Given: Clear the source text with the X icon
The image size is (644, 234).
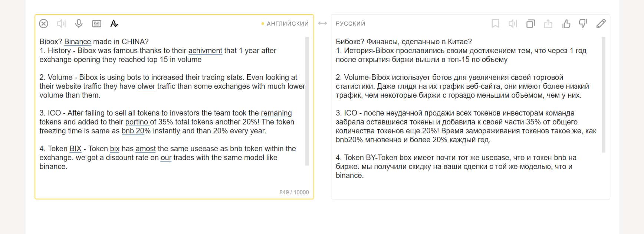Looking at the screenshot, I should coord(44,24).
